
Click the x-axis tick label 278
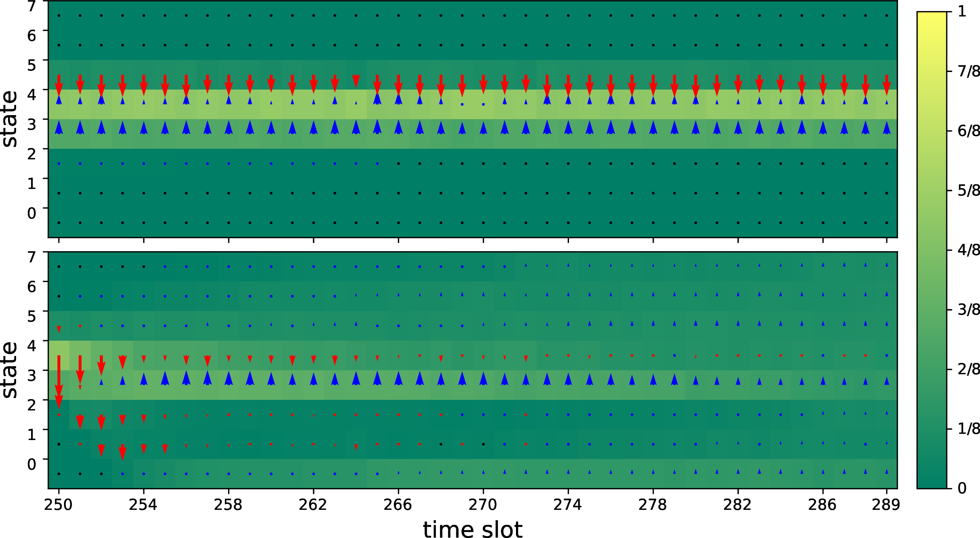click(x=653, y=505)
